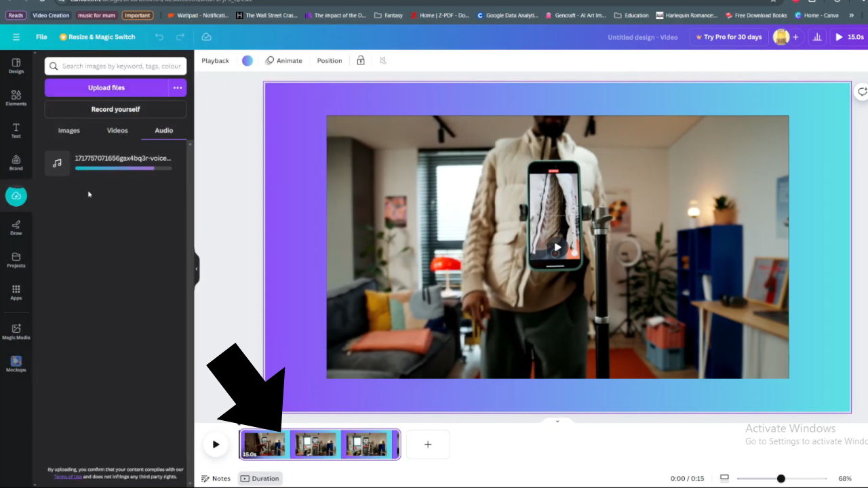Switch to the Videos tab
868x488 pixels.
[117, 131]
